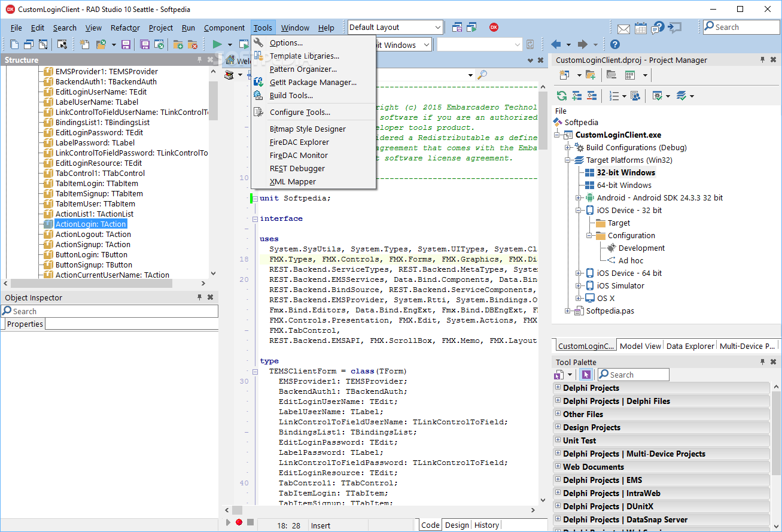Click the red DX icon in toolbar

coord(494,27)
